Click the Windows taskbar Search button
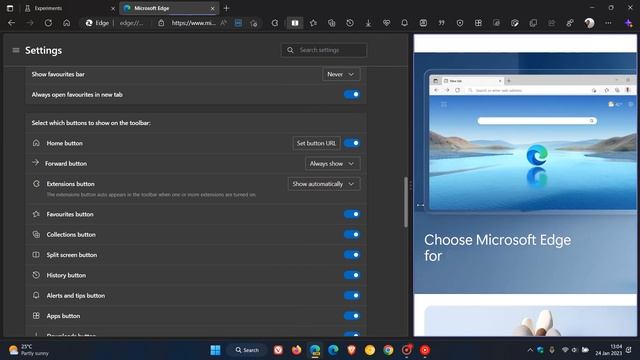Screen dimensions: 640x360 (247, 350)
